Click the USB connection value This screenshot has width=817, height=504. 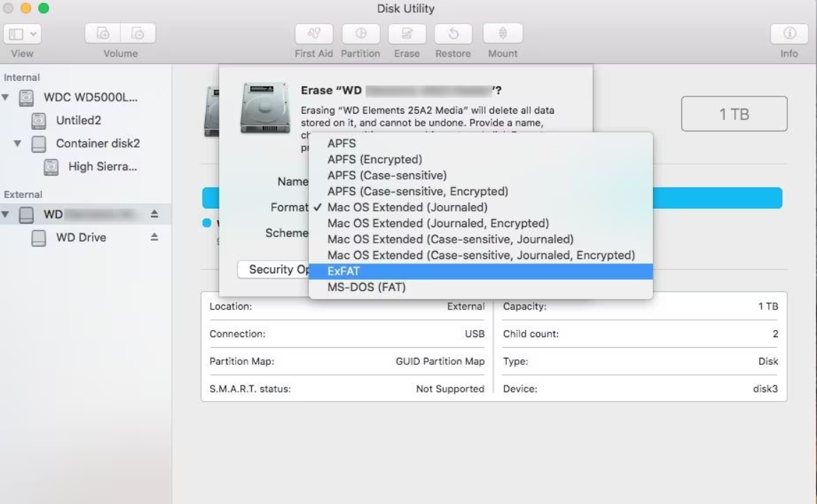pyautogui.click(x=474, y=334)
